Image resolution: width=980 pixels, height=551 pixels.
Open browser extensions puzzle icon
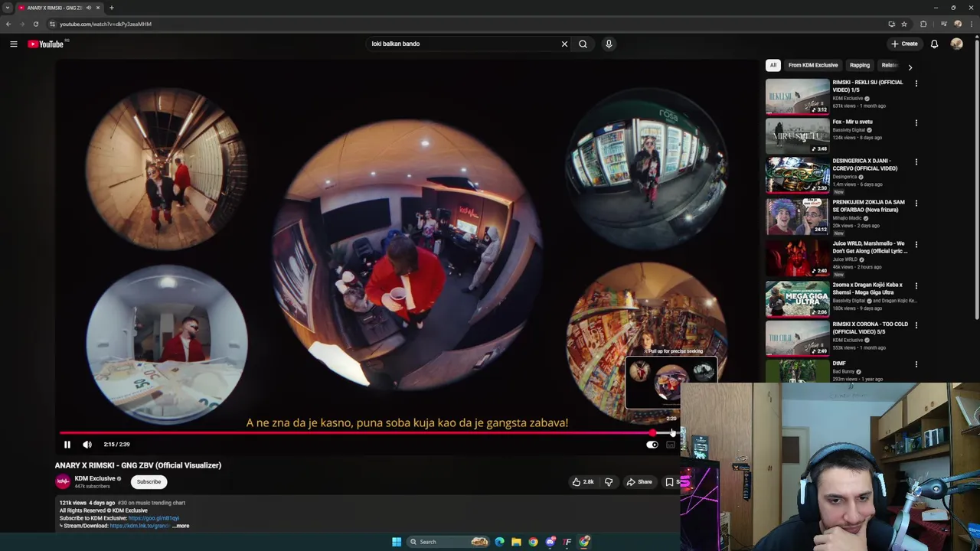coord(923,24)
